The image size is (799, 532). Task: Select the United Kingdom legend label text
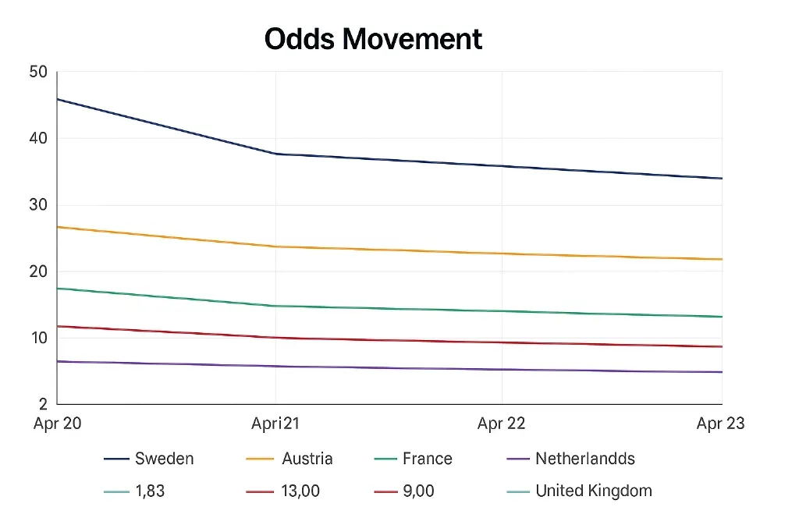point(593,491)
